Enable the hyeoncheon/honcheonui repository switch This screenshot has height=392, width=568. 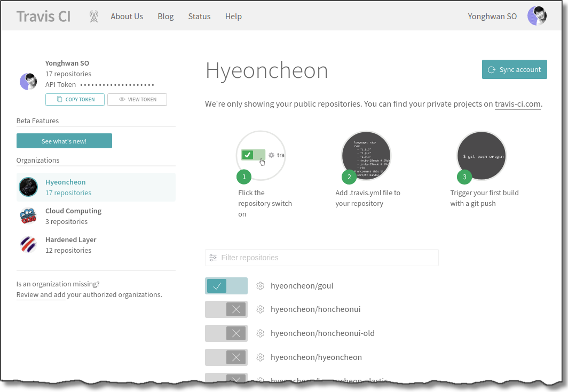pos(226,309)
